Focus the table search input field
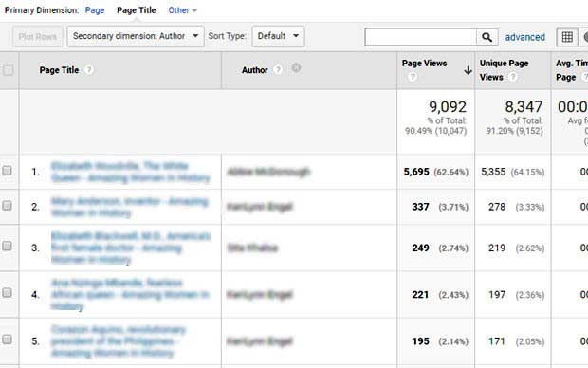This screenshot has width=588, height=368. point(420,37)
